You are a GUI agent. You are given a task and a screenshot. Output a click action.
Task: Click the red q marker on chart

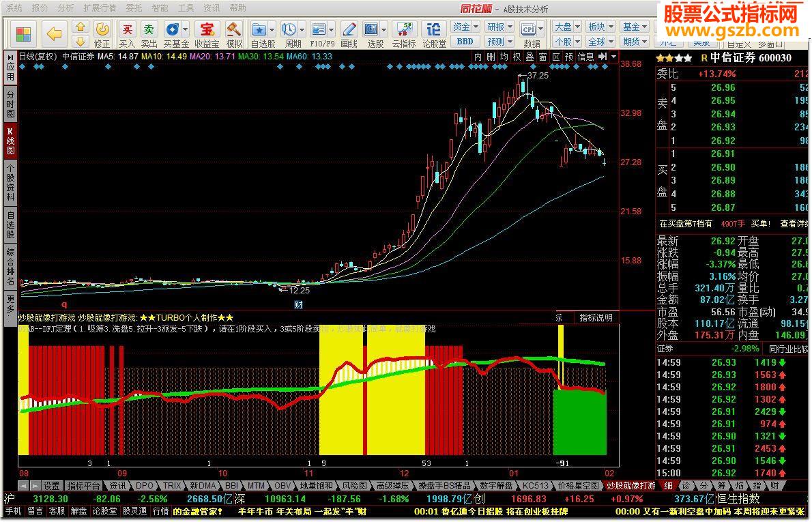click(64, 304)
